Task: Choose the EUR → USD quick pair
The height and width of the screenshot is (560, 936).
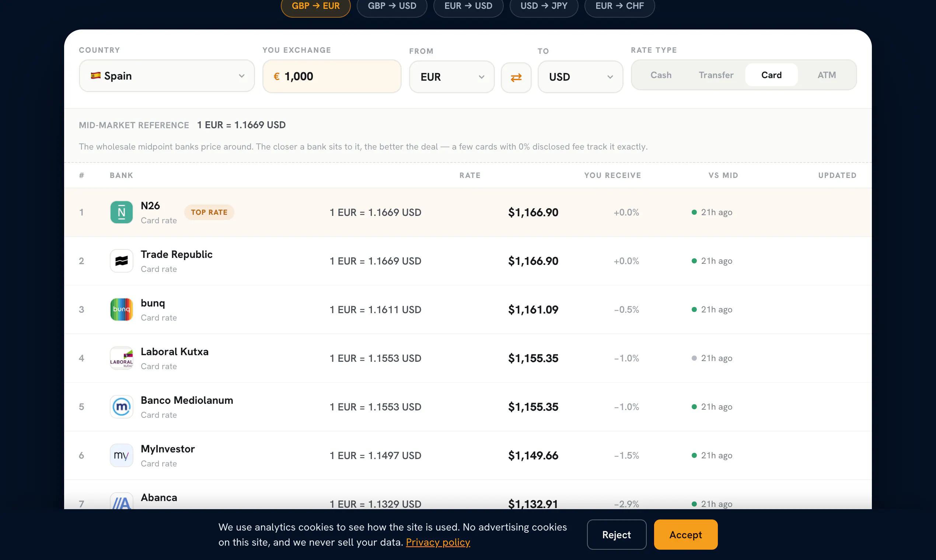Action: [468, 6]
